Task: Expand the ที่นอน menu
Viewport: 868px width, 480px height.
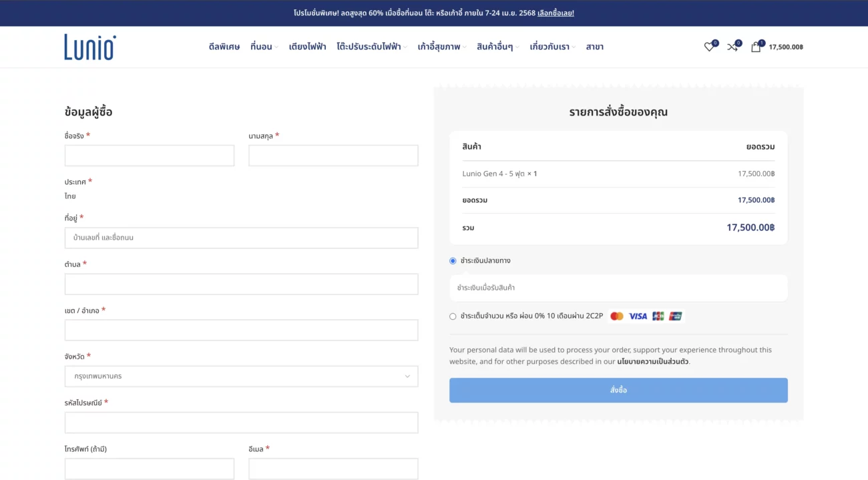Action: [x=264, y=47]
